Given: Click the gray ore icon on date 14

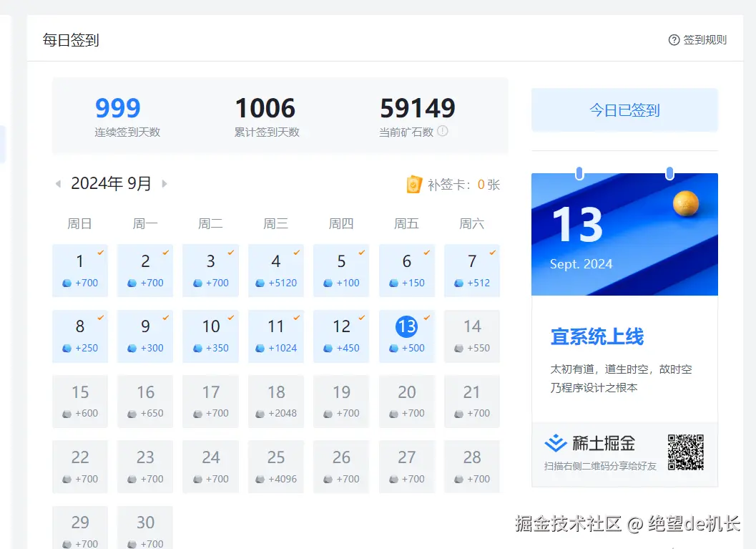Looking at the screenshot, I should tap(457, 348).
